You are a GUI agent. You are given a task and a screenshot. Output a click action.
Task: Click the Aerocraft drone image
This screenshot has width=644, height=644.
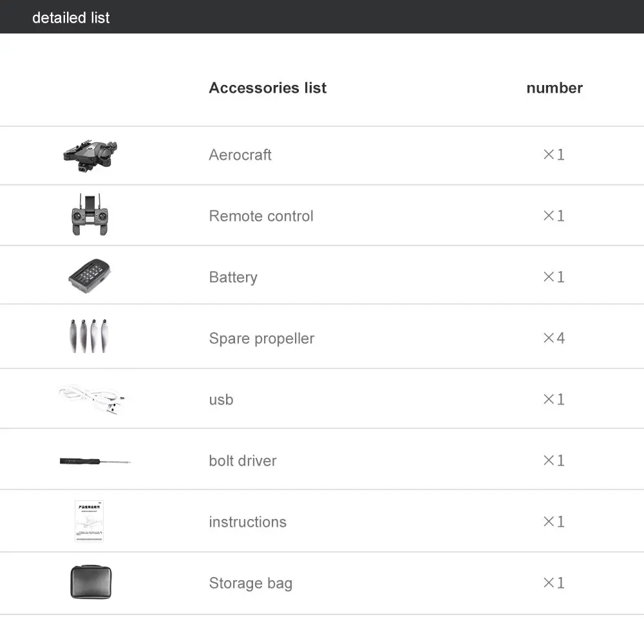pos(90,156)
